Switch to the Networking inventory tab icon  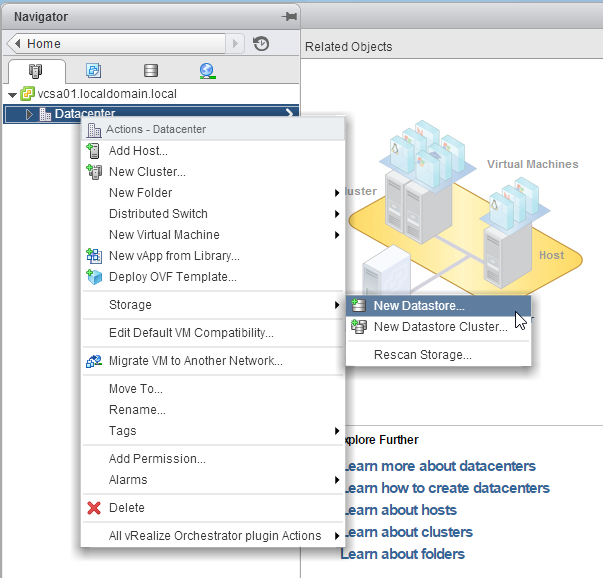(207, 71)
